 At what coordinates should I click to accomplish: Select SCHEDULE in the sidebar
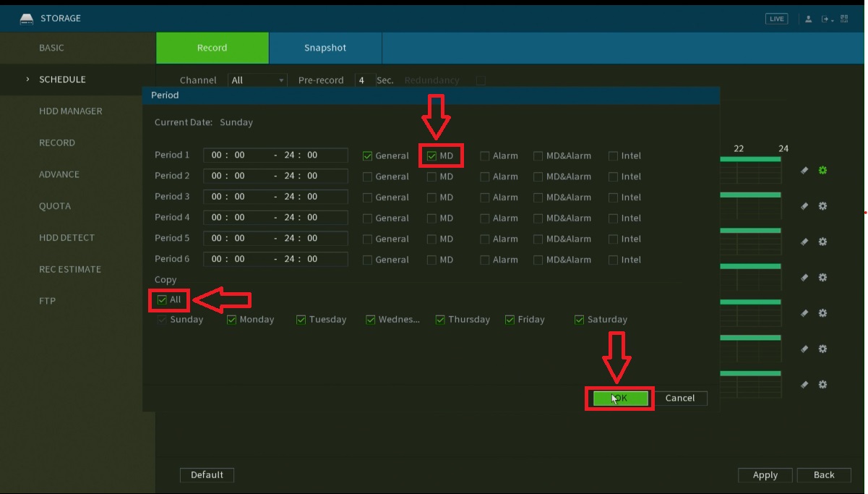[x=62, y=80]
